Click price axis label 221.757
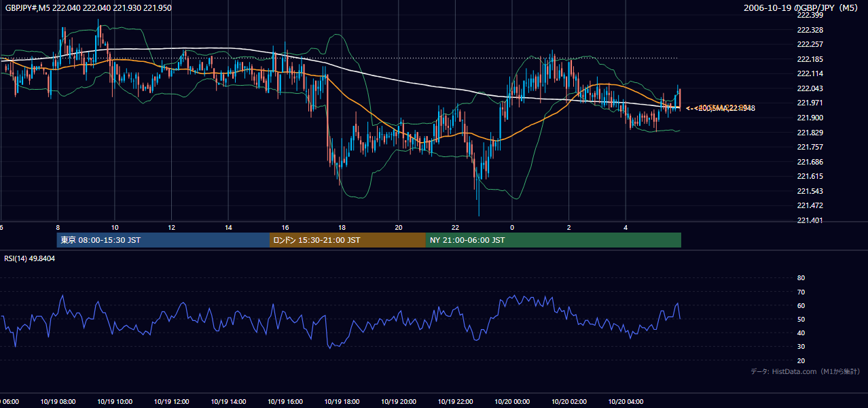Screen dimensions: 868x408 tap(810, 147)
